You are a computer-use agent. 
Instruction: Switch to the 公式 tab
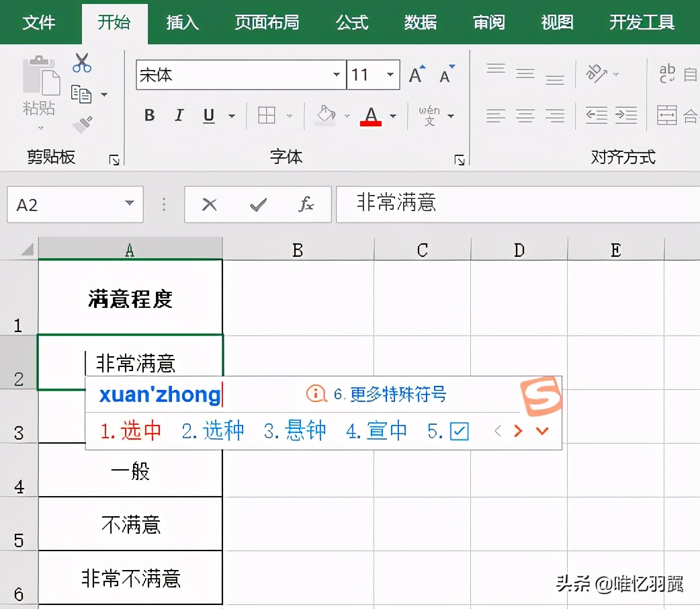352,22
